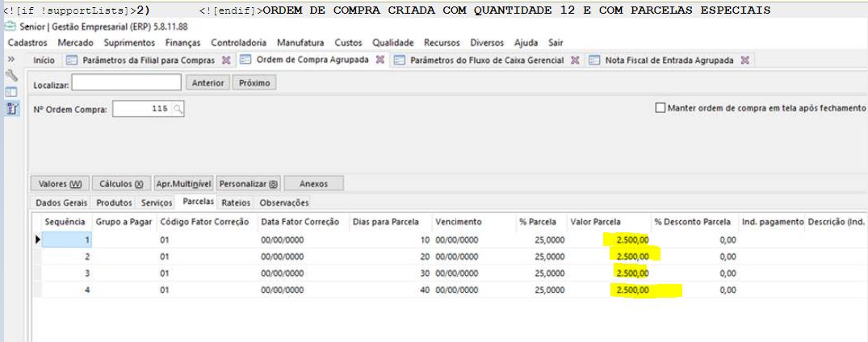This screenshot has width=868, height=342.
Task: Click the Cálculos (X) button
Action: tap(122, 183)
